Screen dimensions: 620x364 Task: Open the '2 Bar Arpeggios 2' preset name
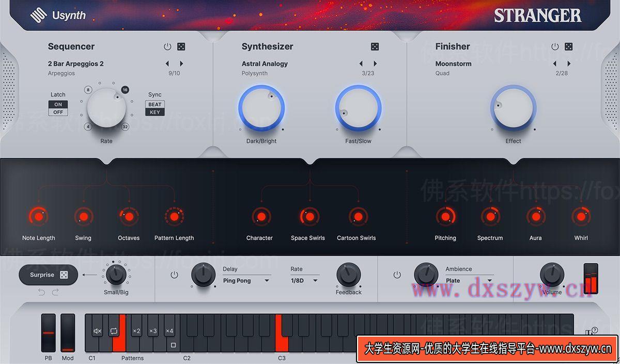(x=76, y=64)
